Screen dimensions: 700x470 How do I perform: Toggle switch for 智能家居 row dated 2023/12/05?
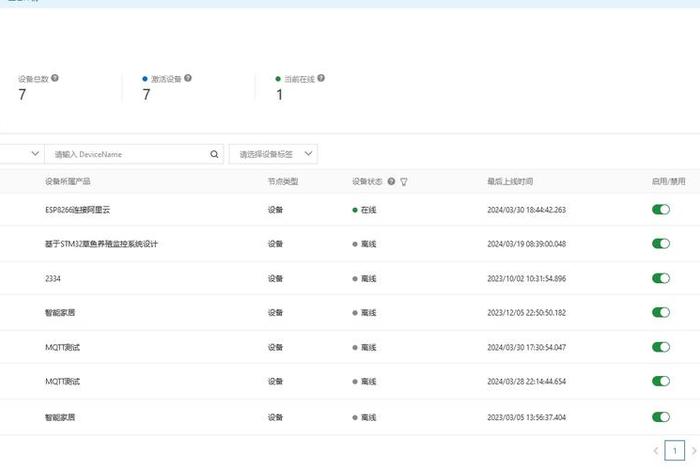pos(661,312)
